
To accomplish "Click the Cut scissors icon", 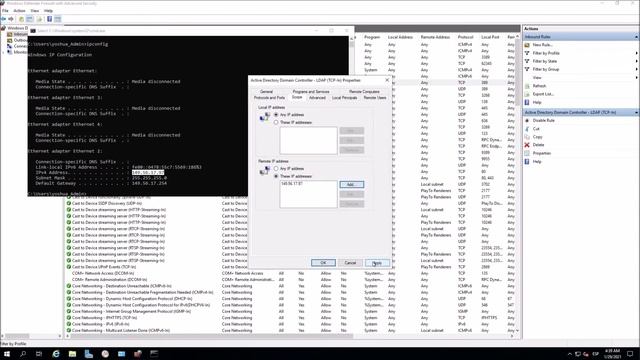I will pos(527,129).
